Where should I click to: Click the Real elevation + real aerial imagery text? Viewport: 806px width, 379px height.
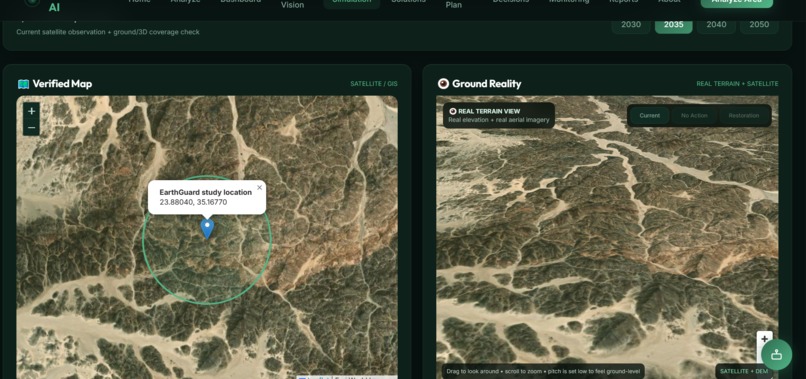(x=499, y=120)
